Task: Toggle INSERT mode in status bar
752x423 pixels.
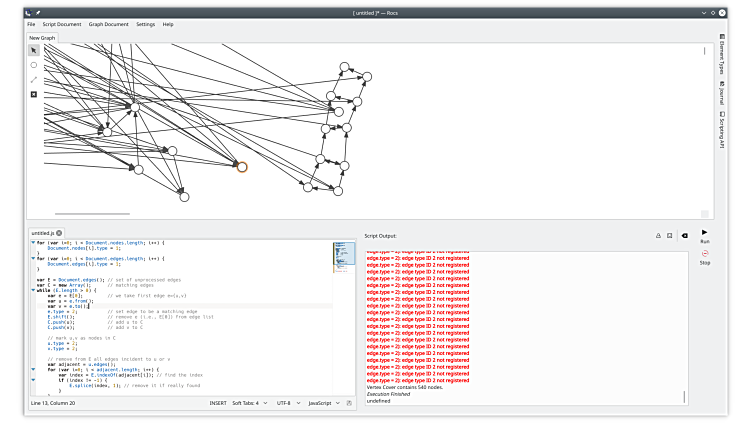Action: click(x=217, y=403)
